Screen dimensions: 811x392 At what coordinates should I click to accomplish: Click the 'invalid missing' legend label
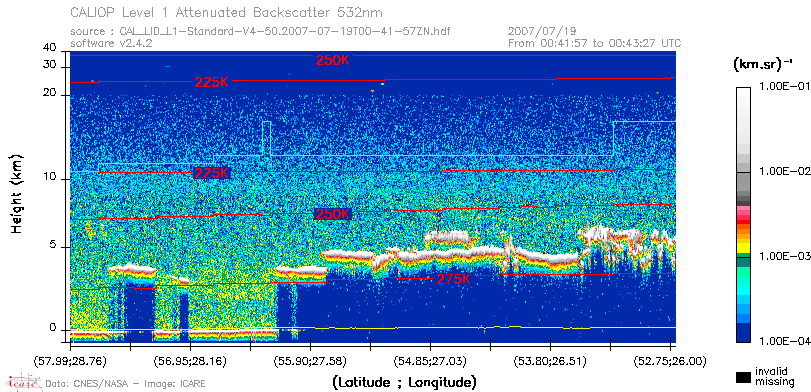774,376
